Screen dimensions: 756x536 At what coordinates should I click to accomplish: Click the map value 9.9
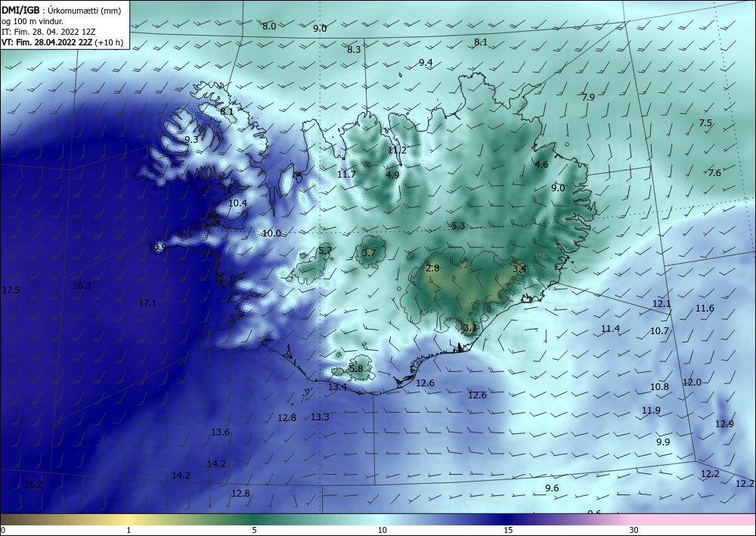point(664,442)
